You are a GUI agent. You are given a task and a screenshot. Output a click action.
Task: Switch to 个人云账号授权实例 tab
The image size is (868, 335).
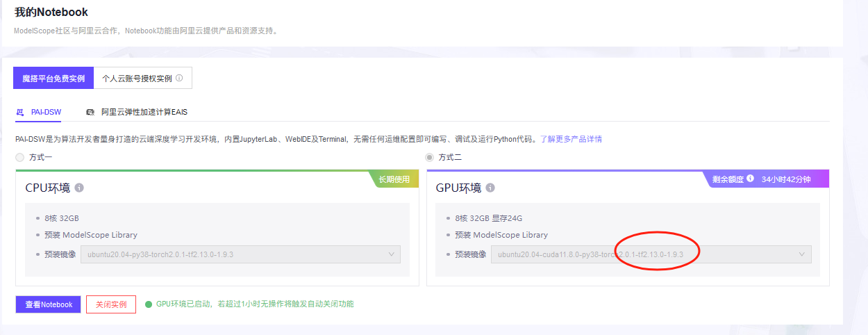(x=142, y=79)
